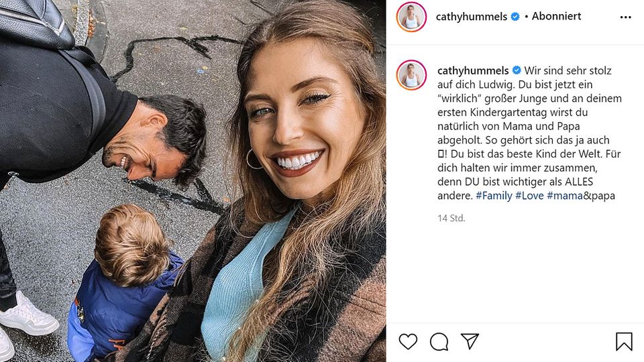This screenshot has height=362, width=644.
Task: Open the #Family hashtag
Action: [x=494, y=196]
